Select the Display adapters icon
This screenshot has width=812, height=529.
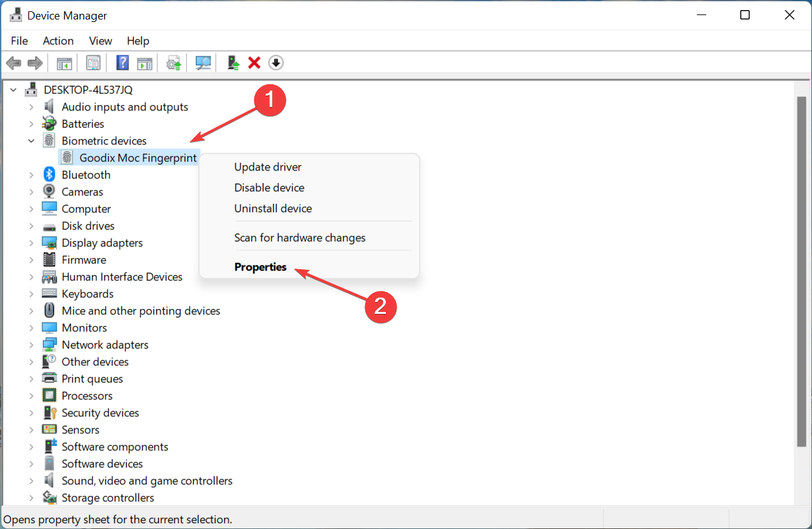tap(49, 243)
